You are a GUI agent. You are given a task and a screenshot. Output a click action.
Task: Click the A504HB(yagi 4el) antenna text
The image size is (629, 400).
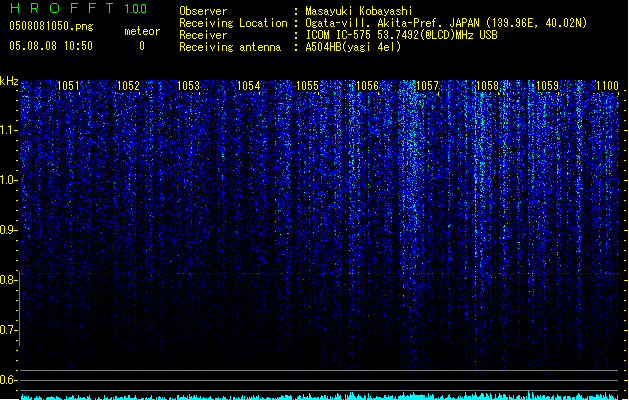pyautogui.click(x=353, y=47)
